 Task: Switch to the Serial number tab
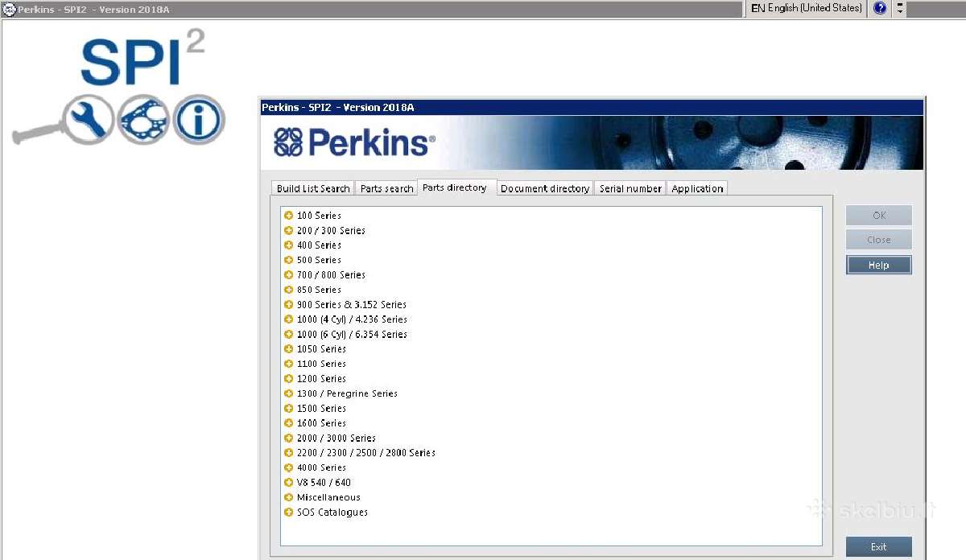click(630, 188)
